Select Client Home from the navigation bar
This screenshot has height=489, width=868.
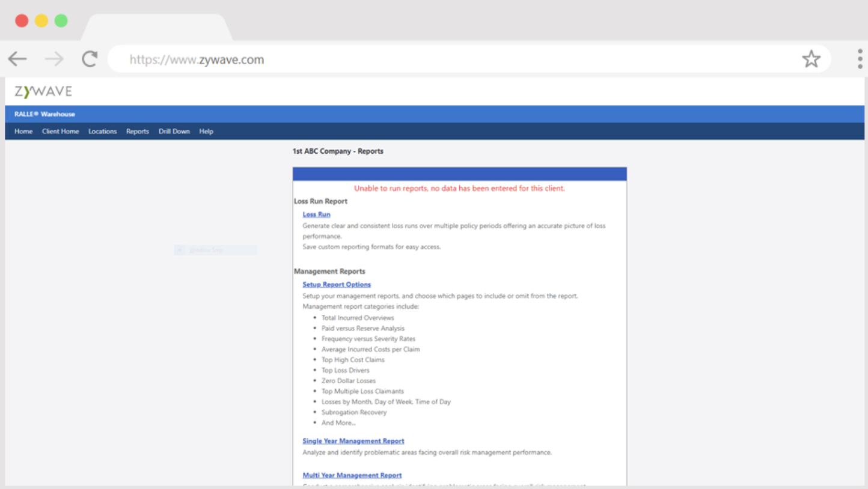pyautogui.click(x=60, y=131)
